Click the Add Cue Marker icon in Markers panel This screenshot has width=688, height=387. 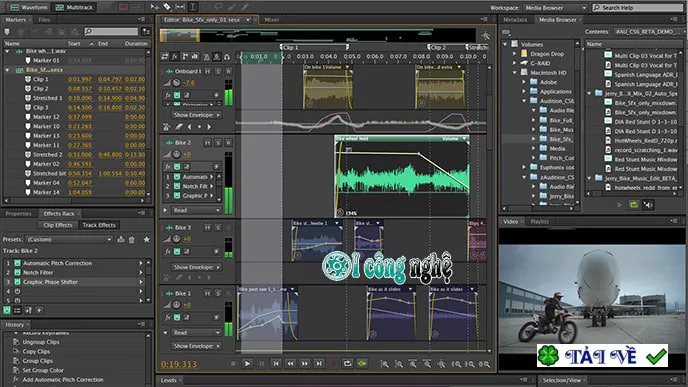(x=7, y=32)
